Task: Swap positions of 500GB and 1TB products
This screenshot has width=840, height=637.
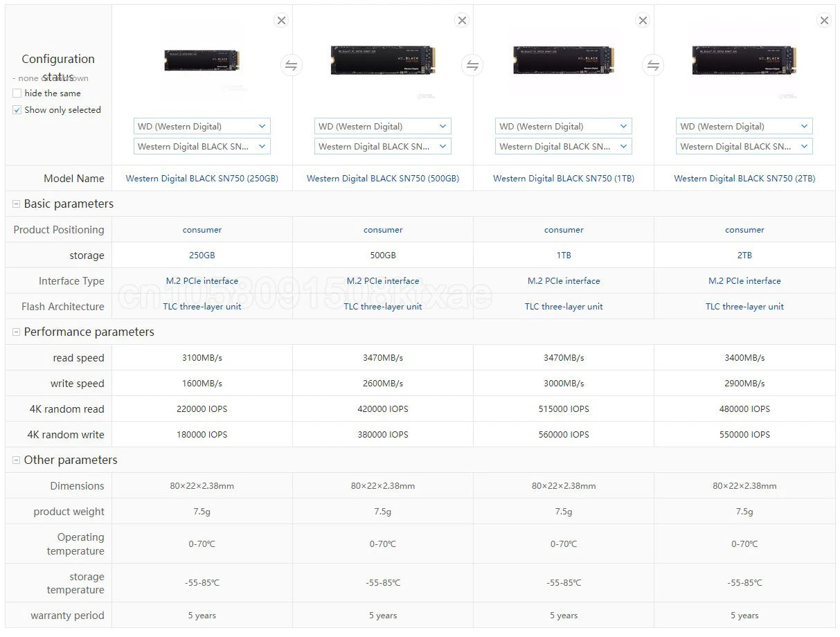Action: click(472, 64)
